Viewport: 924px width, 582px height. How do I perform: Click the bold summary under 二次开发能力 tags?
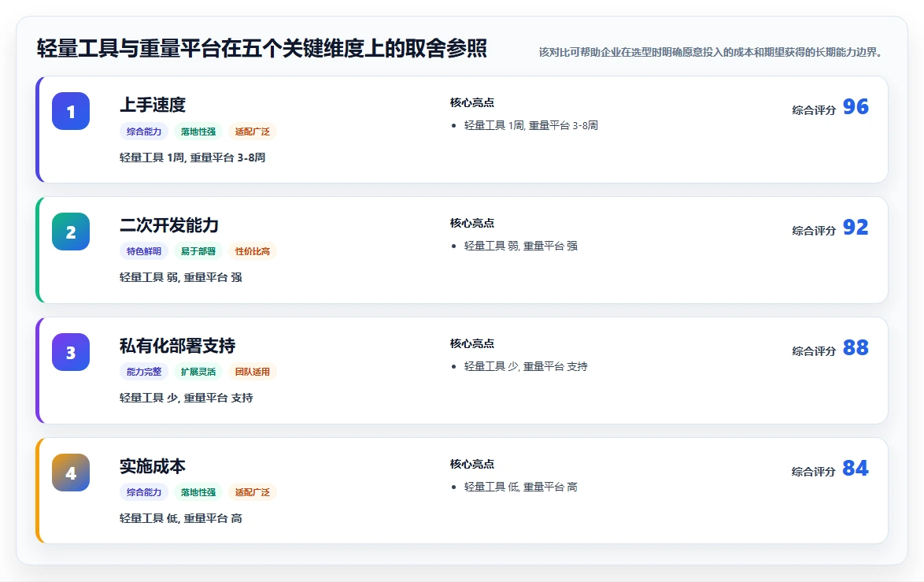point(181,278)
